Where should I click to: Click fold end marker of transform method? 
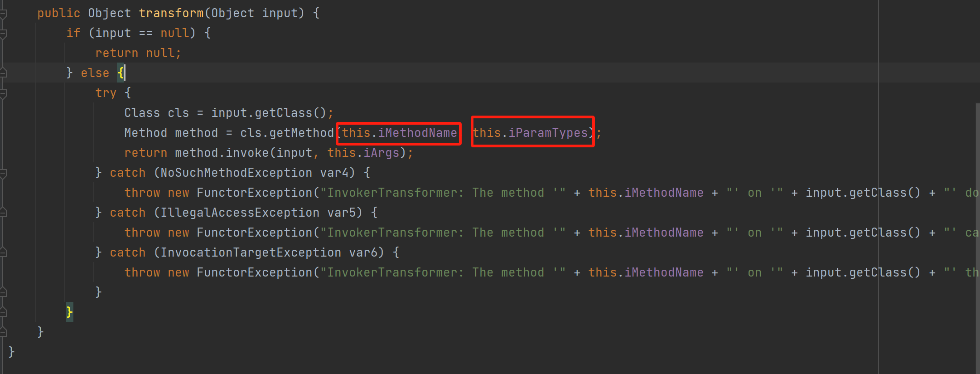tap(3, 333)
